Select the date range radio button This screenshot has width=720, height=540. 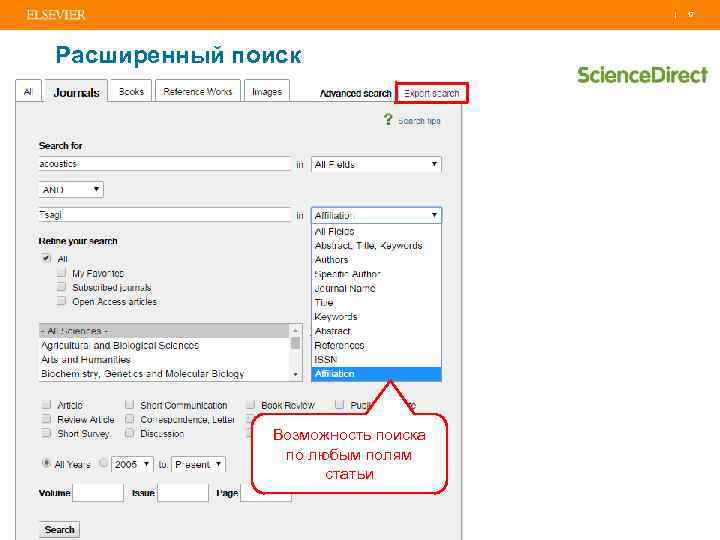click(x=104, y=463)
